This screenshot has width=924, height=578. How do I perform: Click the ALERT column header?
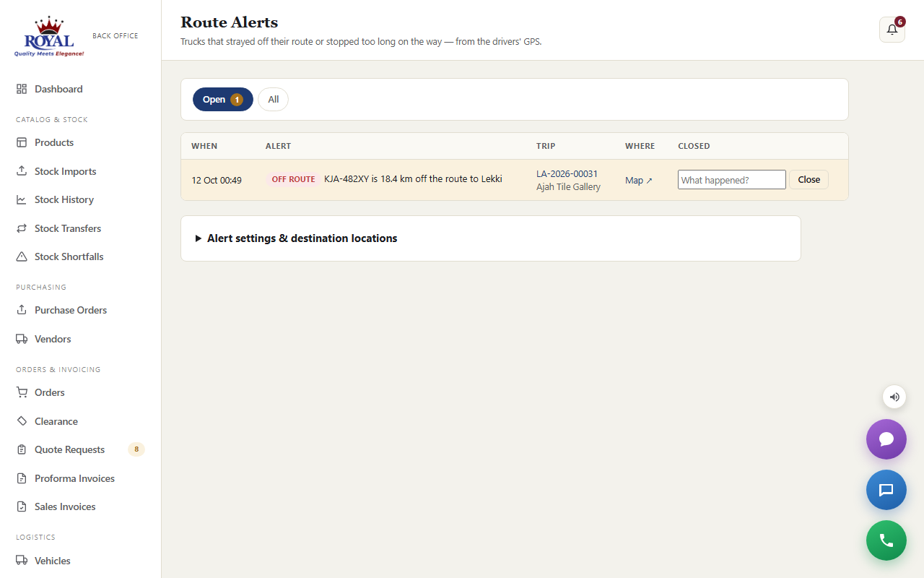click(279, 146)
